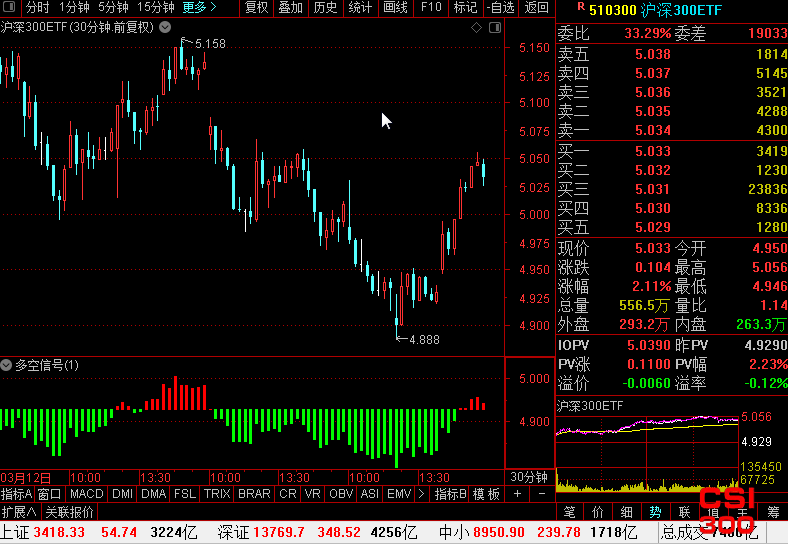
Task: Click the 现价 value 5.033
Action: point(653,248)
